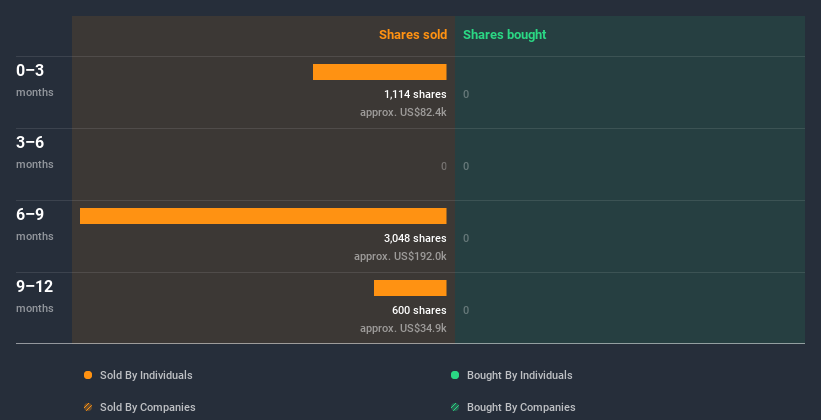Click the short orange bar for 9–12 months
Screen dimensions: 821x420
(x=410, y=288)
